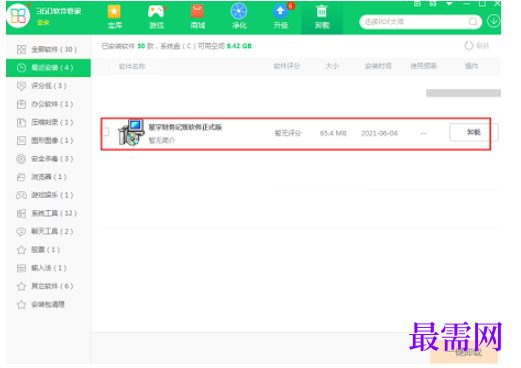The height and width of the screenshot is (368, 521).
Task: Open the 游戏 gamepad icon tab
Action: 156,16
